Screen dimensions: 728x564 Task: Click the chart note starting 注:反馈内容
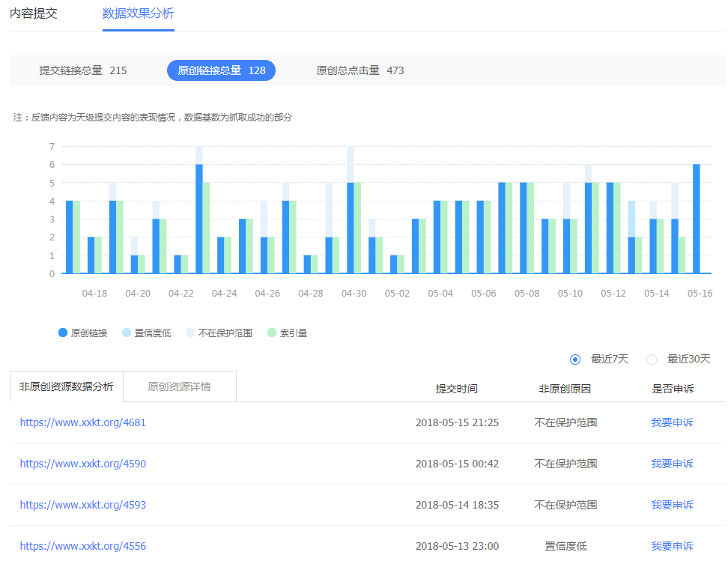152,118
